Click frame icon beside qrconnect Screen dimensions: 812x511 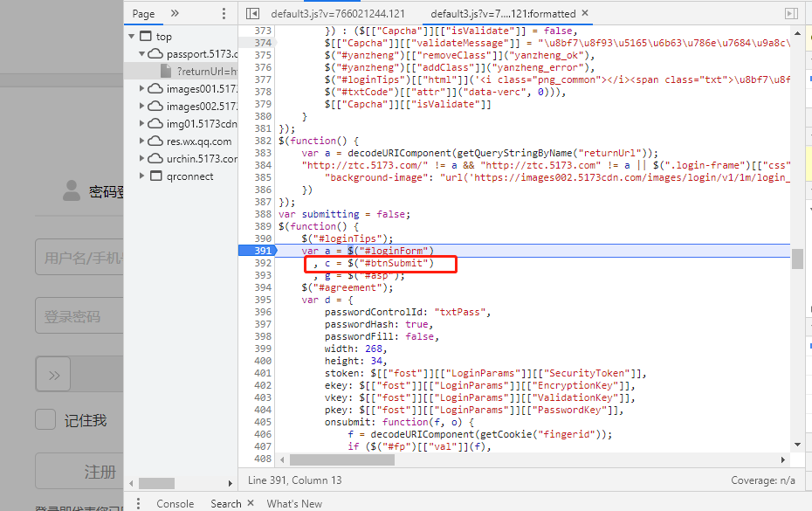(x=156, y=176)
